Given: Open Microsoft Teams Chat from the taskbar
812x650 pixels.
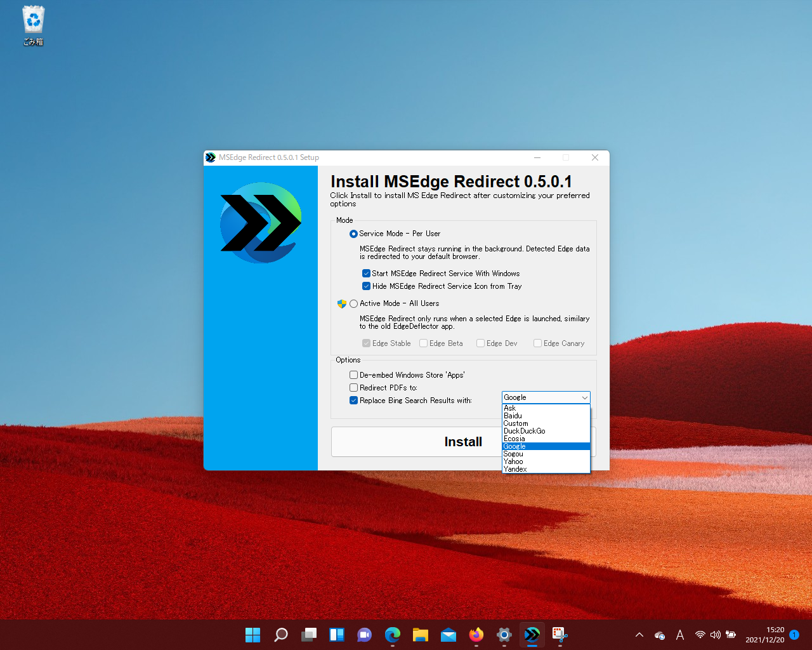Looking at the screenshot, I should [x=364, y=634].
